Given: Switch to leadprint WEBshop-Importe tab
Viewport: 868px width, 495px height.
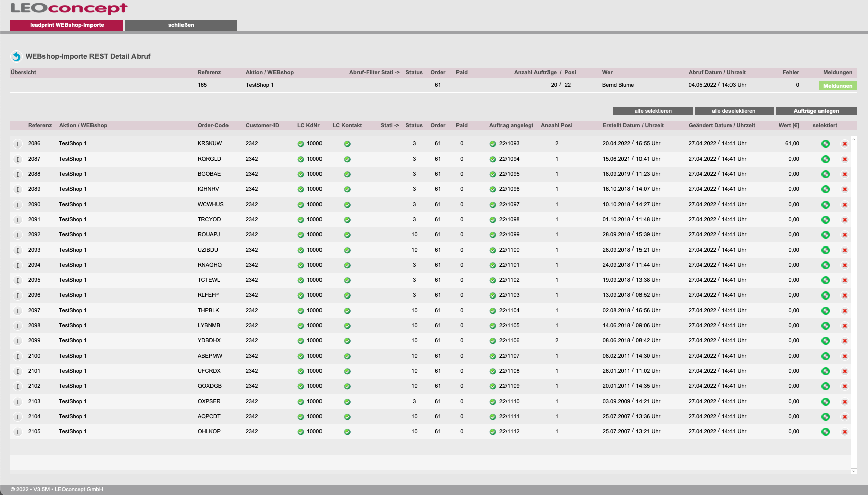Looking at the screenshot, I should [x=67, y=25].
